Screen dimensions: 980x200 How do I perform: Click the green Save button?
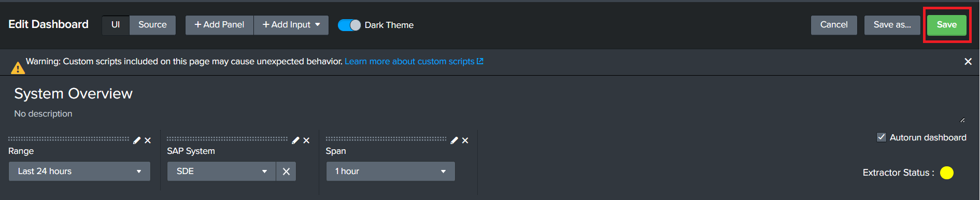[x=947, y=25]
